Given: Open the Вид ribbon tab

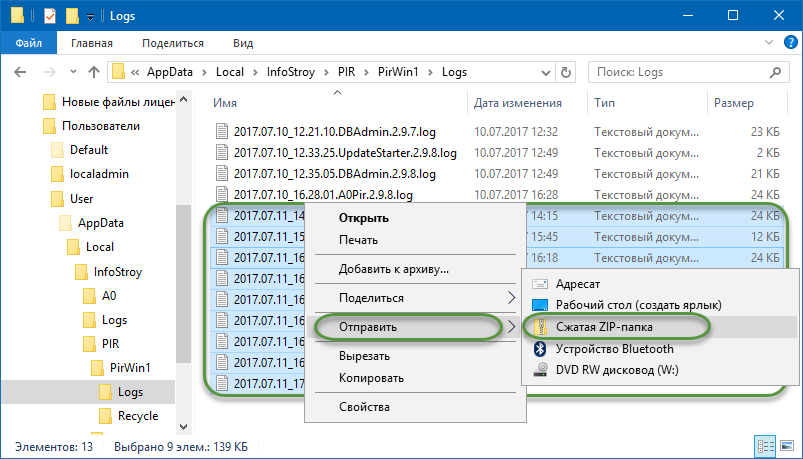Looking at the screenshot, I should (x=242, y=43).
